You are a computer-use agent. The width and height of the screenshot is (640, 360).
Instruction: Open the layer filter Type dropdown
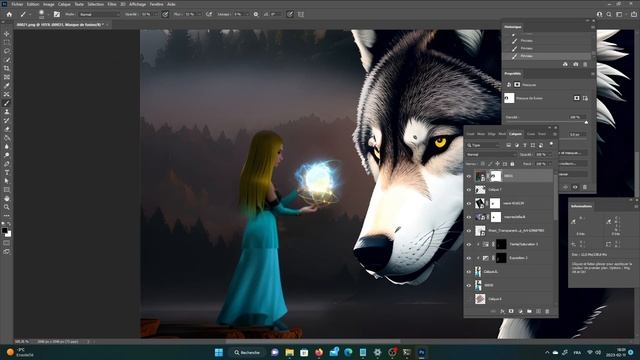483,145
